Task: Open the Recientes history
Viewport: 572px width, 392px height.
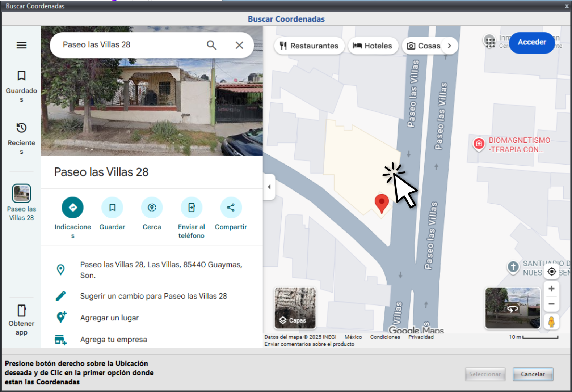Action: point(21,138)
